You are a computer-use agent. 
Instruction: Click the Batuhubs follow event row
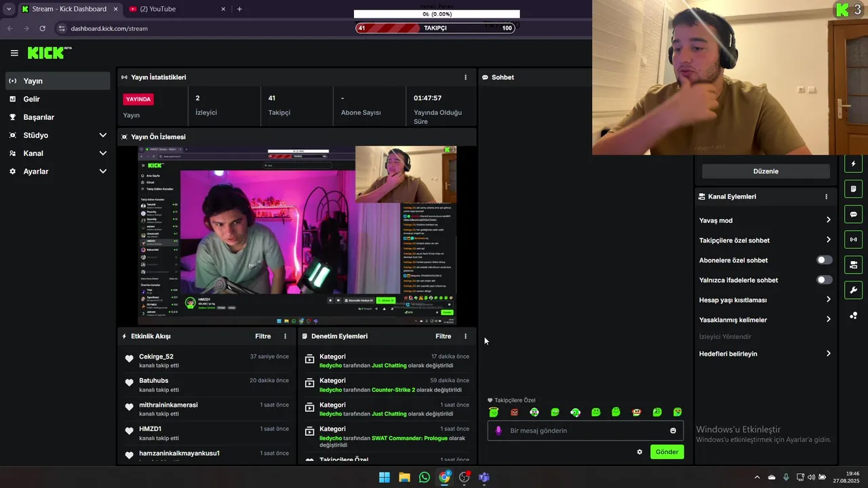(208, 385)
